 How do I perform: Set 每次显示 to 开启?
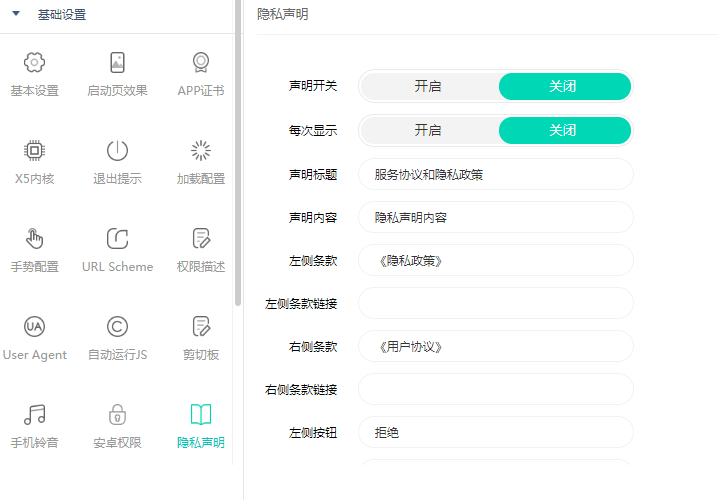tap(428, 130)
